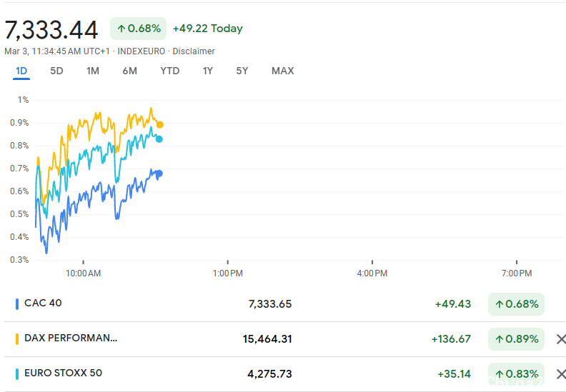Click the 1:00 PM axis label

pos(228,273)
